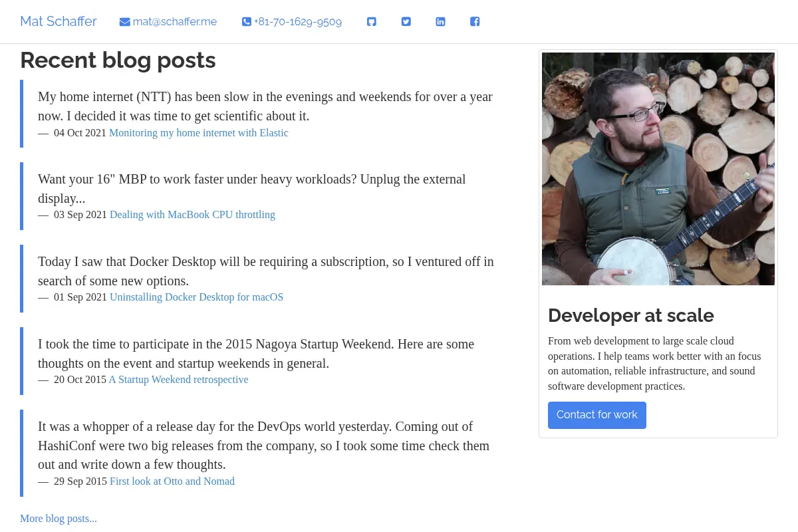Open Dealing with MacBook CPU throttling post

point(192,215)
